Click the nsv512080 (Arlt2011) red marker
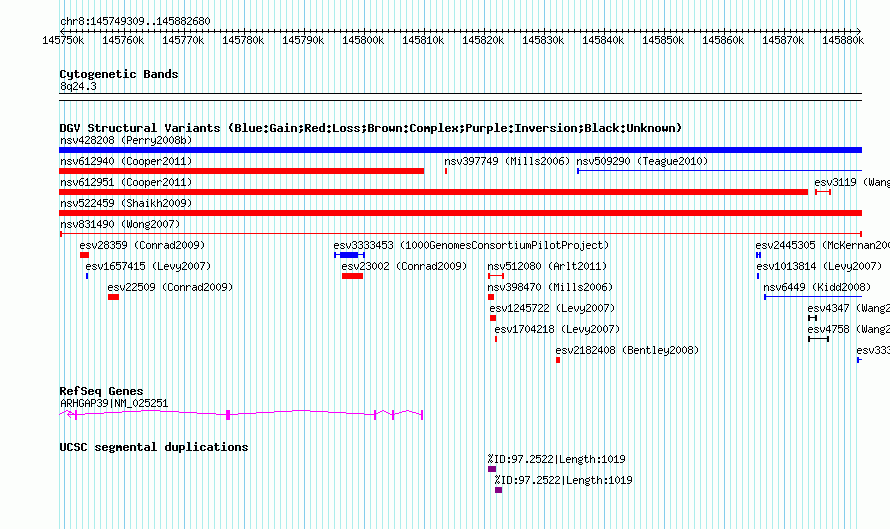890x529 pixels. point(496,276)
